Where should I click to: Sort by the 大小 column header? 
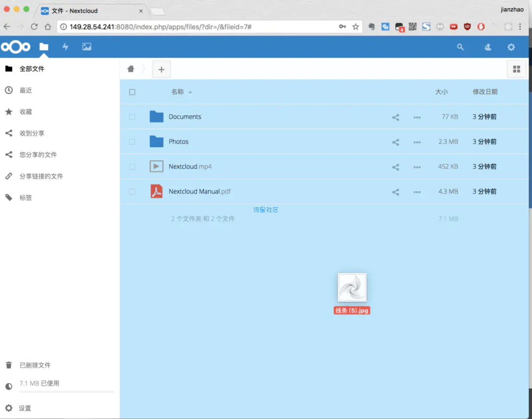(441, 92)
